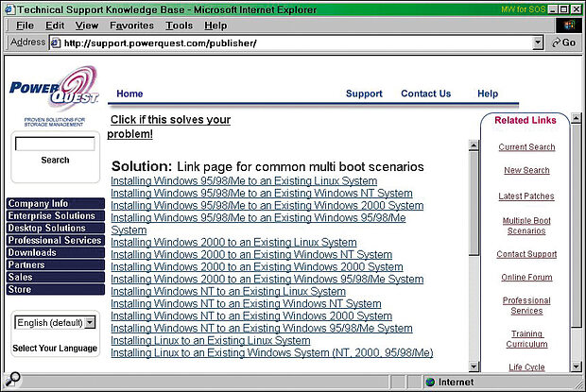Viewport: 586px width, 392px height.
Task: Click the Related Links scroll-down arrow
Action: pyautogui.click(x=576, y=366)
